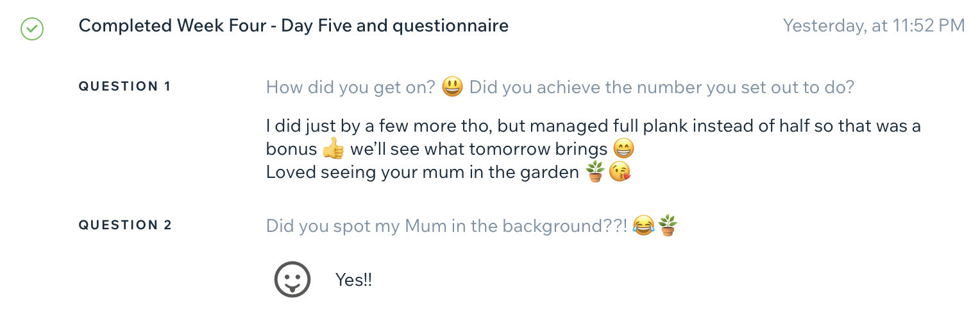Click the "Yes!!" answer text
980x325 pixels.
pos(353,280)
